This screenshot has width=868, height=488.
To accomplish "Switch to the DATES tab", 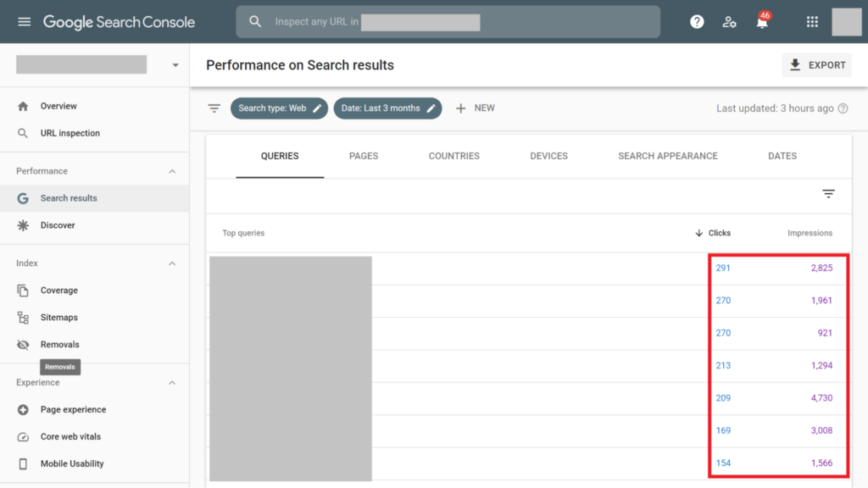I will [x=782, y=156].
